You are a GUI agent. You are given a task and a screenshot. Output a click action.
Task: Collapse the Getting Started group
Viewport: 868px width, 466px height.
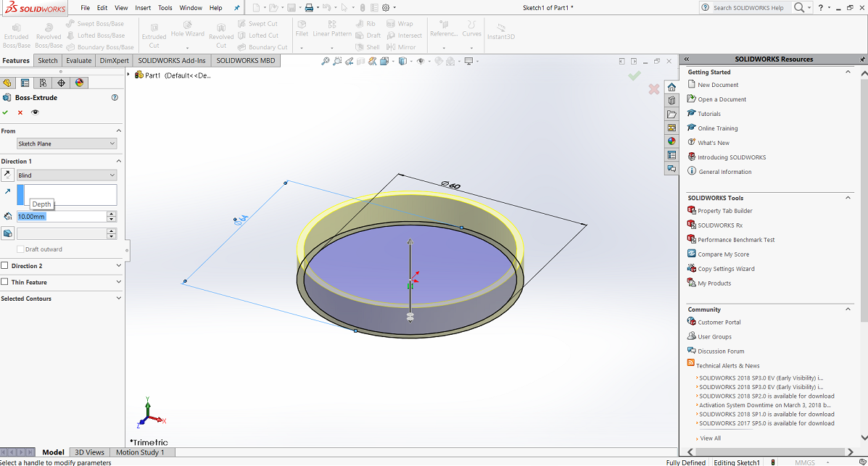click(x=848, y=72)
